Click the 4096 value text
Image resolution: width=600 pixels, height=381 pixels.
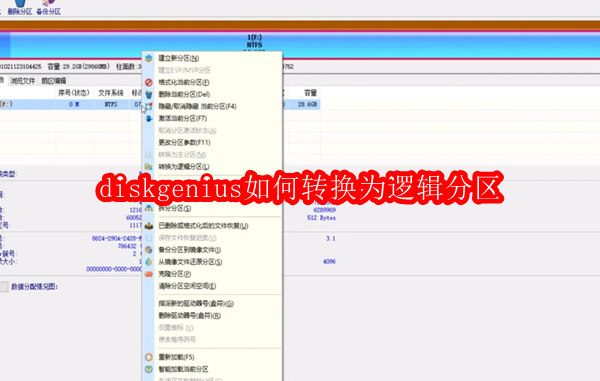coord(329,262)
